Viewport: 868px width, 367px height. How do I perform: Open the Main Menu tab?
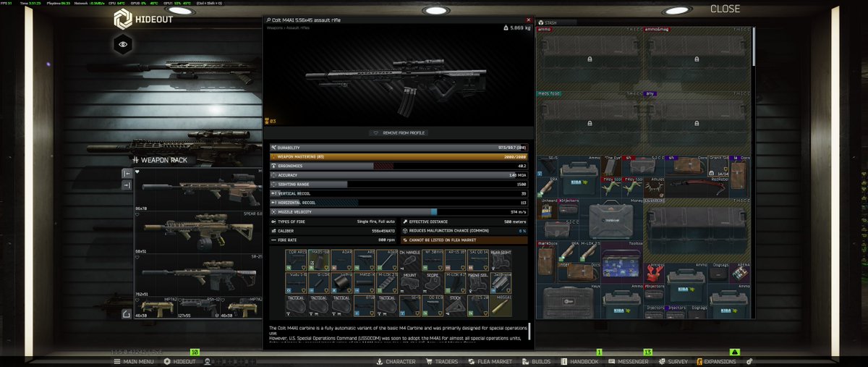(133, 361)
